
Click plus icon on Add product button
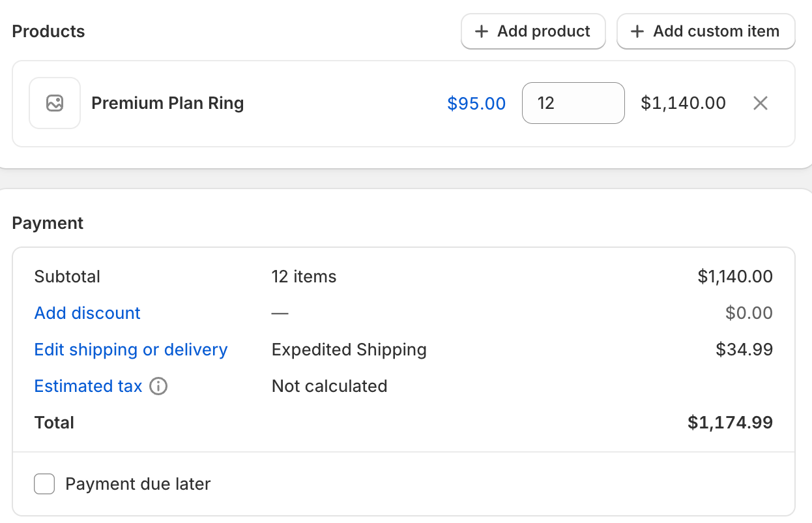click(x=482, y=31)
